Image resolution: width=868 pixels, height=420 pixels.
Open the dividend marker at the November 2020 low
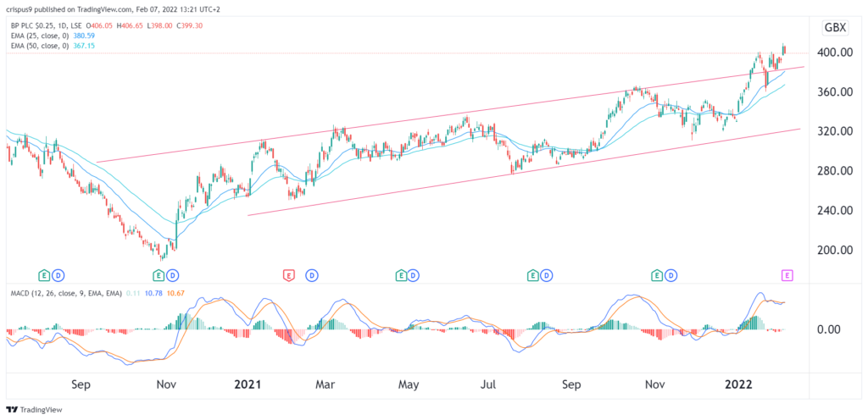pos(172,274)
